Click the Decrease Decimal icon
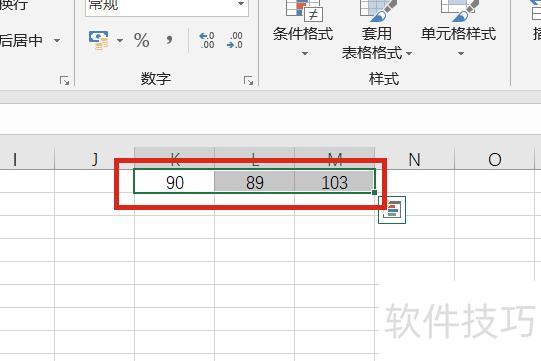This screenshot has width=541, height=361. (235, 40)
